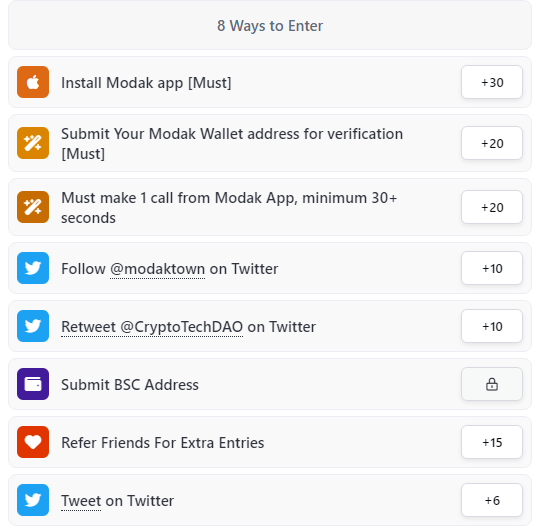The width and height of the screenshot is (540, 532).
Task: Click the +10 button for Retweet @CryptoTechDAO
Action: (x=492, y=326)
